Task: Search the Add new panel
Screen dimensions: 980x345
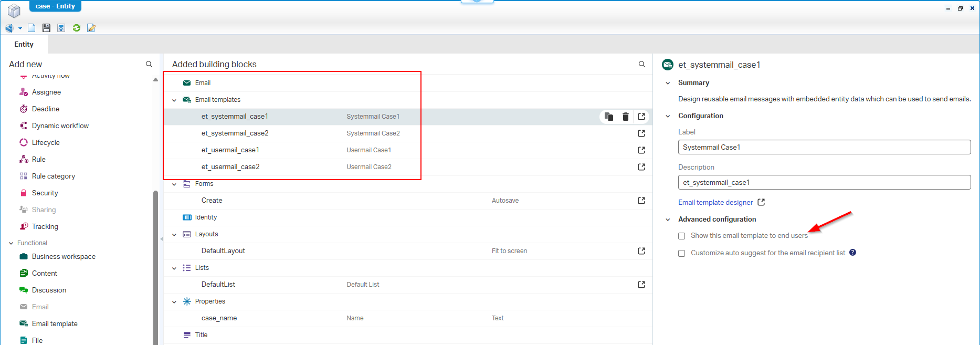Action: [149, 64]
